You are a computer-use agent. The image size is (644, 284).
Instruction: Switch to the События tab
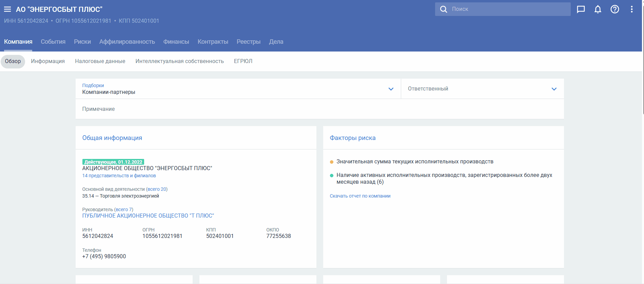[x=53, y=42]
